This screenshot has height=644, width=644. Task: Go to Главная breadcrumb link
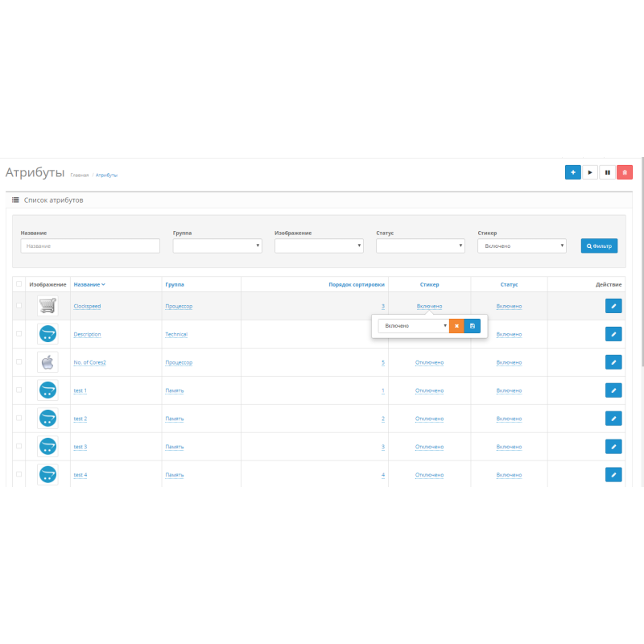[x=79, y=175]
